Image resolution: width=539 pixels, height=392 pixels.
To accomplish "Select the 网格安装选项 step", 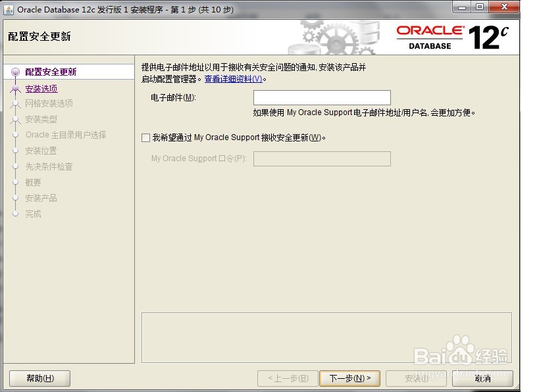I will click(49, 103).
